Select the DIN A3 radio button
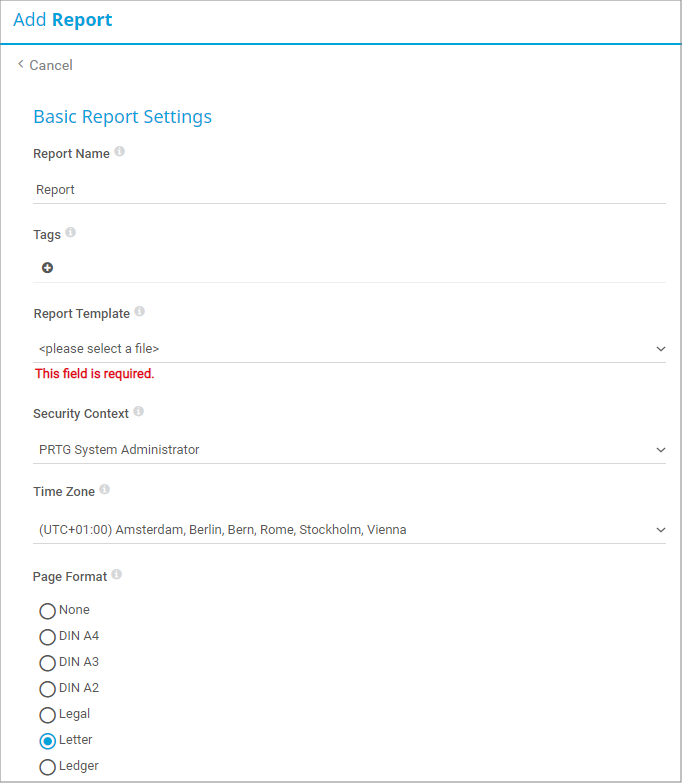Screen dimensions: 682x783 (47, 663)
